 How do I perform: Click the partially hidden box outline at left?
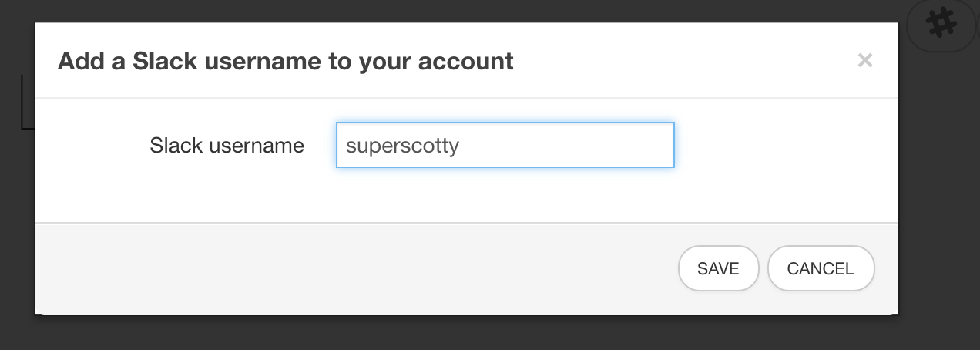click(28, 101)
